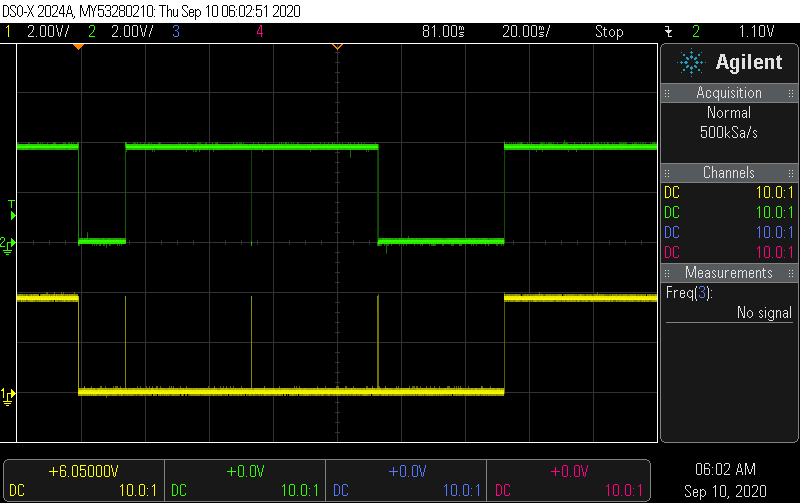
Task: Click the blue +0.0V channel 3 offset box
Action: (406, 481)
